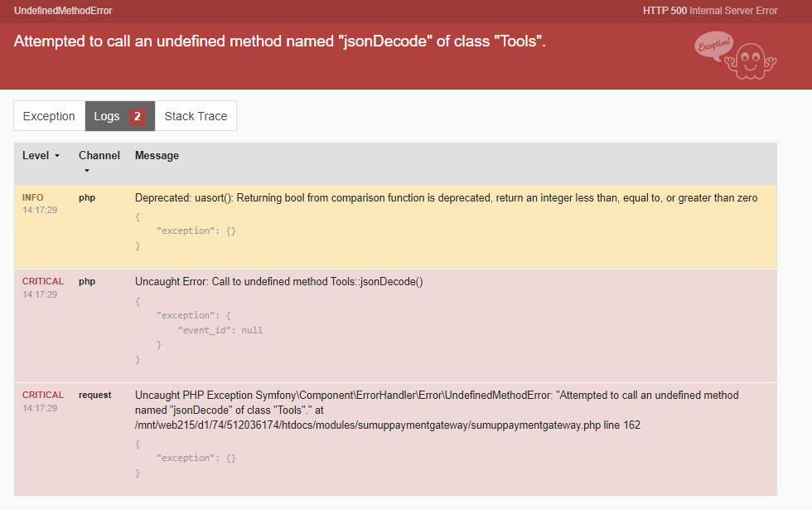Image resolution: width=812 pixels, height=510 pixels.
Task: Switch to the Exception tab
Action: tap(49, 116)
